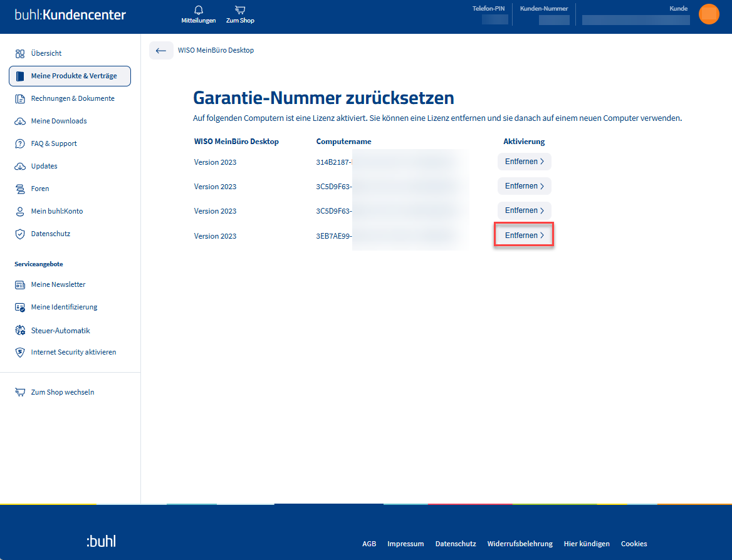Click Entfernen for the 3EB7AE99 computer
Screen dimensions: 732x560
pos(525,235)
